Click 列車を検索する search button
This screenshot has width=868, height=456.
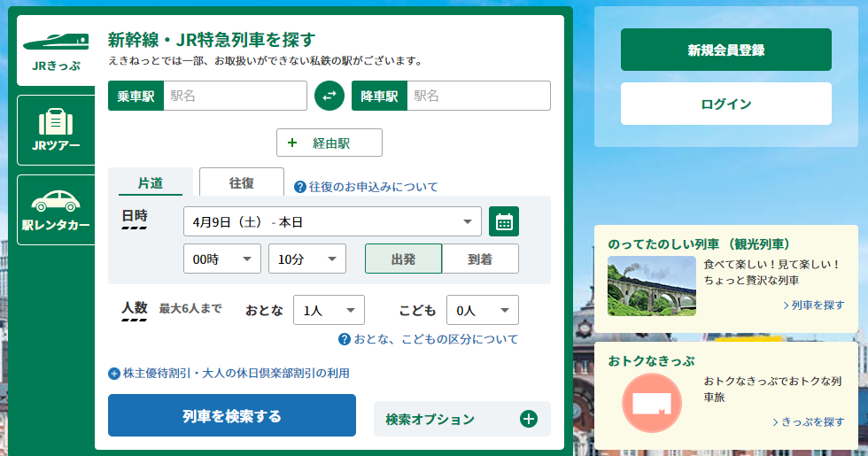tap(232, 415)
